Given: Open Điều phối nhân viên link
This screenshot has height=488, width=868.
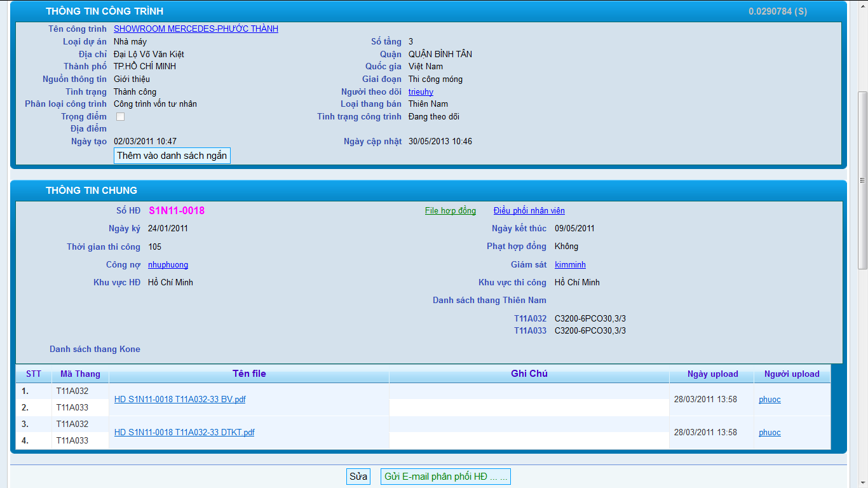Looking at the screenshot, I should 529,210.
